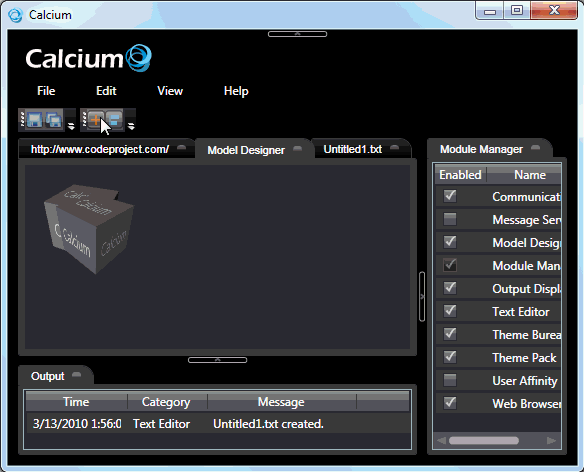
Task: Collapse the top banner using the expander handle
Action: pyautogui.click(x=297, y=34)
